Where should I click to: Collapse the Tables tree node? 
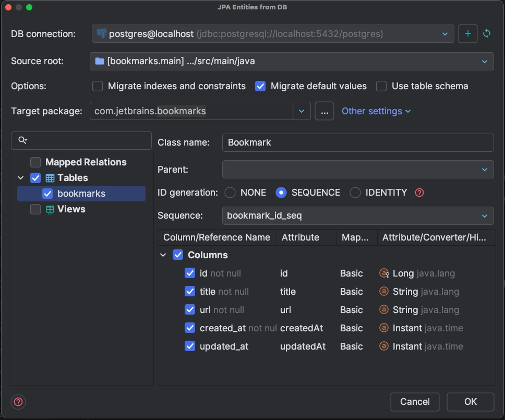point(21,178)
